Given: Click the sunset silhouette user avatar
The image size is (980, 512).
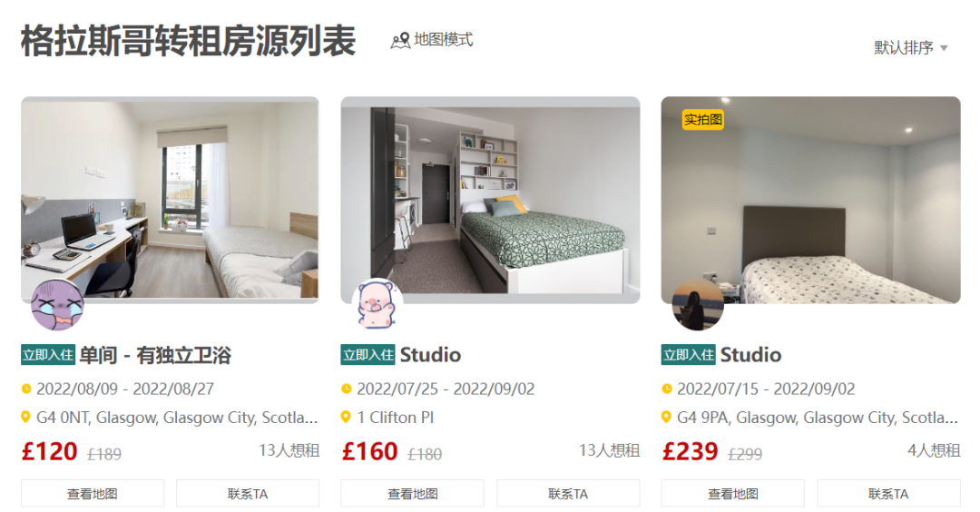Looking at the screenshot, I should [x=698, y=304].
